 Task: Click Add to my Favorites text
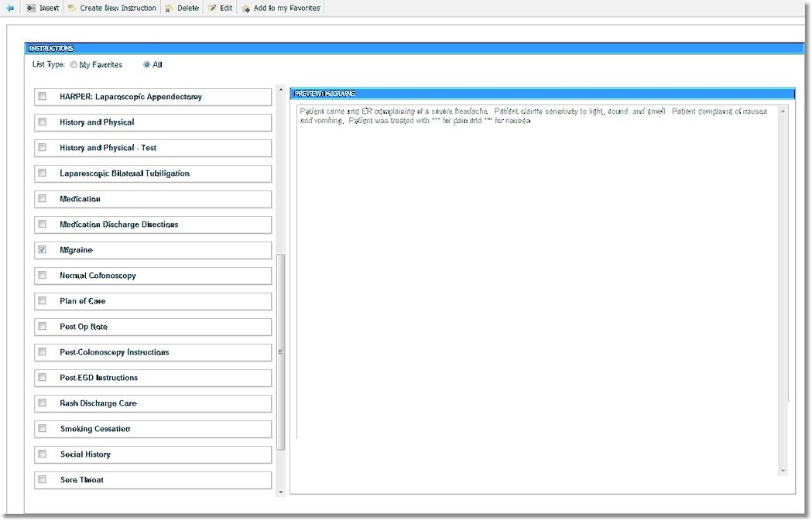(x=287, y=9)
